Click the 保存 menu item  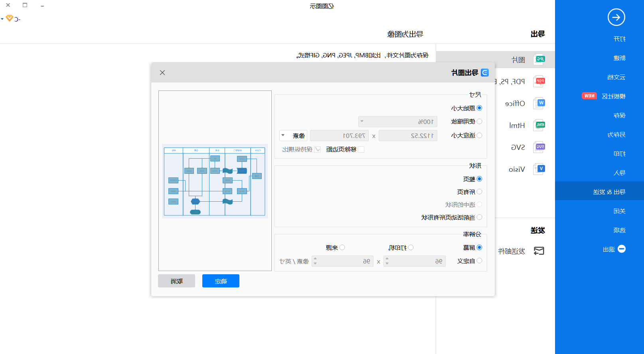pos(619,115)
